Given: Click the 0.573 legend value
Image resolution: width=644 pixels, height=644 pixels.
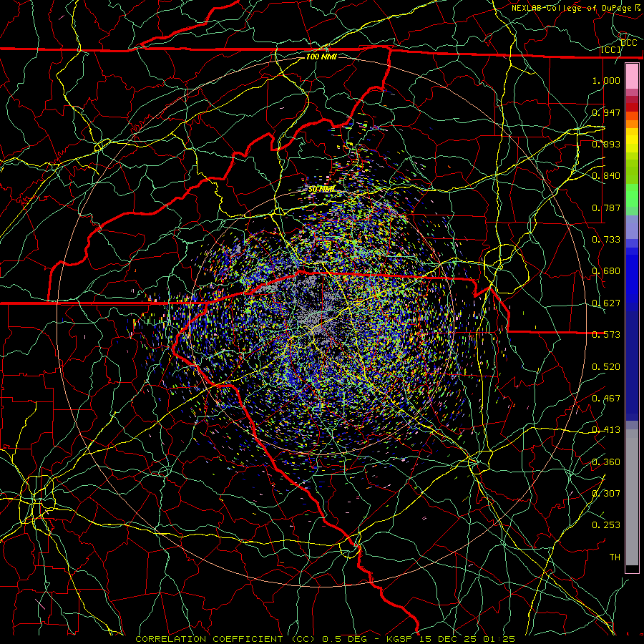Looking at the screenshot, I should pos(606,335).
